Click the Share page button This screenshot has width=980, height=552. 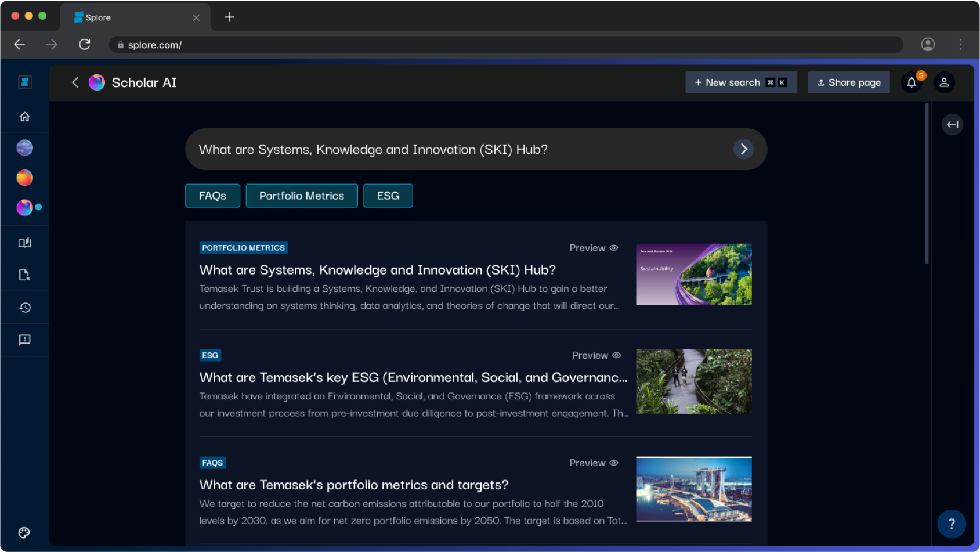(x=849, y=82)
